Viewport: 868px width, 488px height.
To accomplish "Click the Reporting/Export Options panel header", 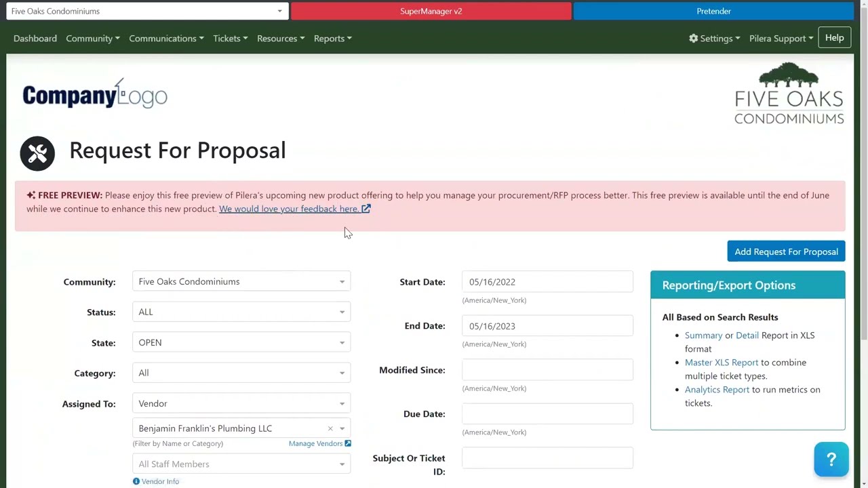I will point(748,285).
